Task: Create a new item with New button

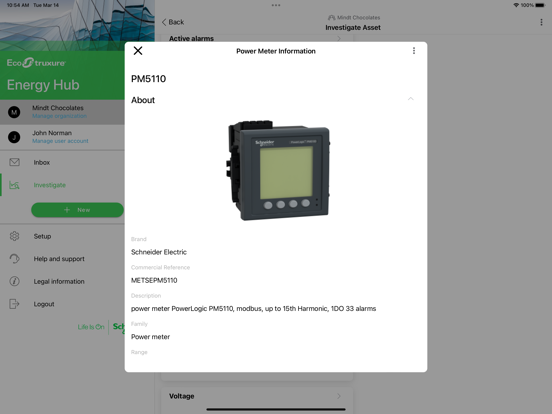Action: [x=77, y=210]
